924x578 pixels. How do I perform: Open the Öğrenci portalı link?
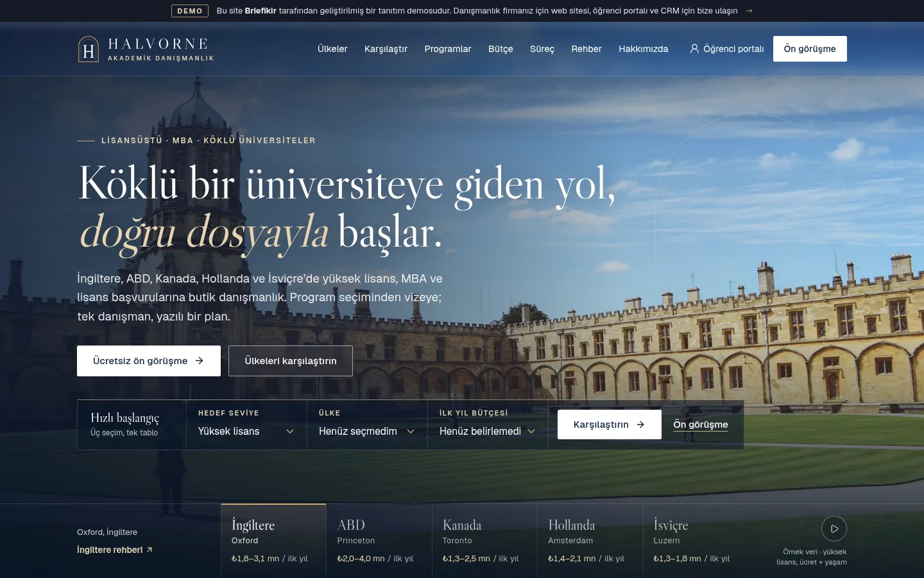tap(727, 49)
